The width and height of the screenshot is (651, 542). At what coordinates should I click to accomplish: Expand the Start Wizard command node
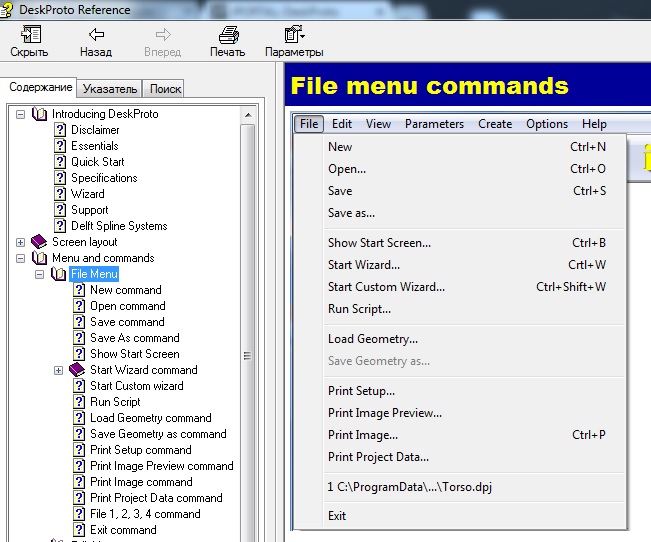coord(59,370)
